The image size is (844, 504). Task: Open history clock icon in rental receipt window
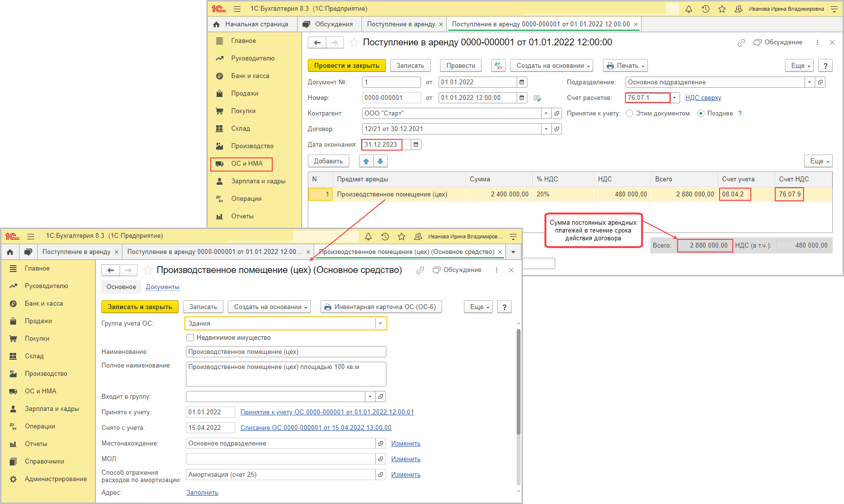pos(705,9)
